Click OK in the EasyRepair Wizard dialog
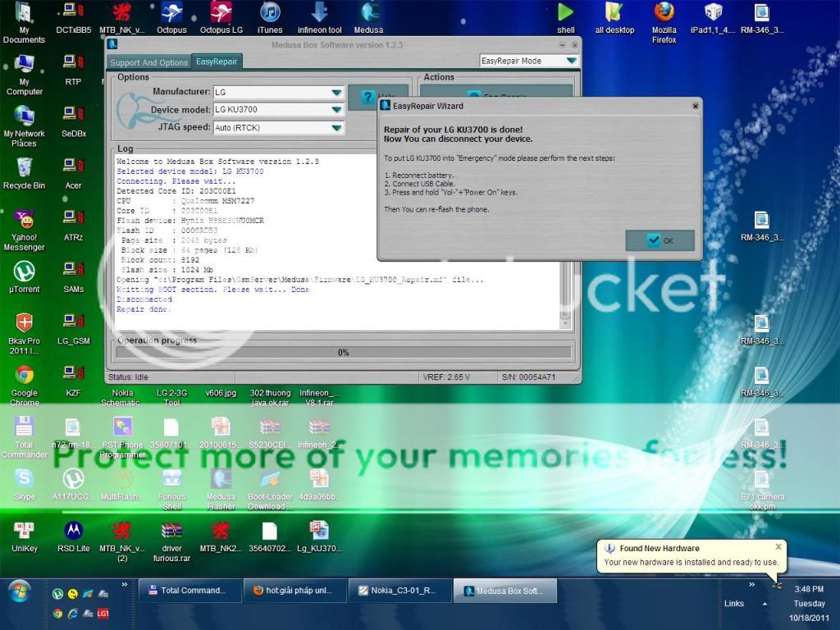This screenshot has height=630, width=840. coord(660,240)
